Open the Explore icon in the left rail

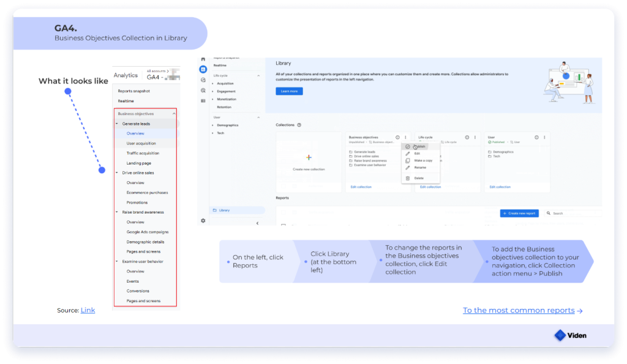[x=203, y=80]
